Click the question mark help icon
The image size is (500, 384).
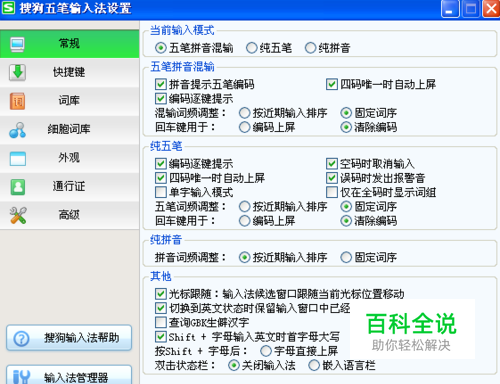(x=21, y=339)
